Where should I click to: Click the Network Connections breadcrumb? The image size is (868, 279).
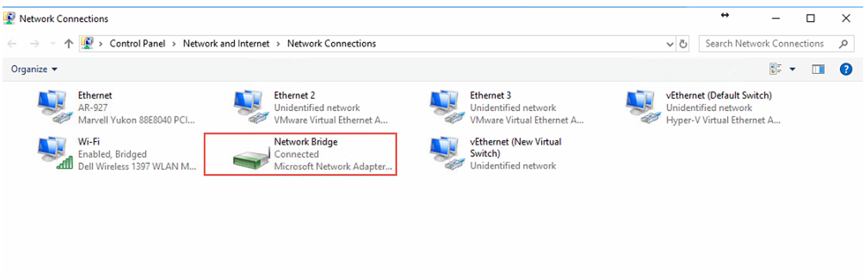pyautogui.click(x=331, y=44)
